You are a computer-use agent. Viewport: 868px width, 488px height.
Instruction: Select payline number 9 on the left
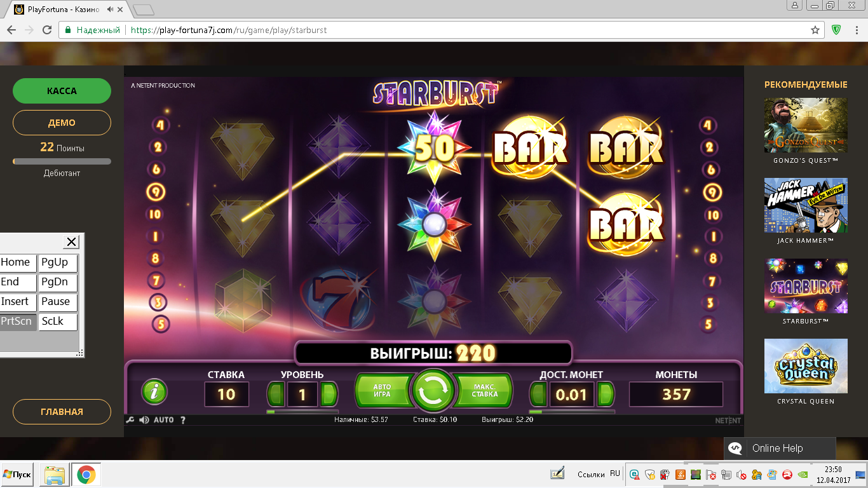[156, 191]
